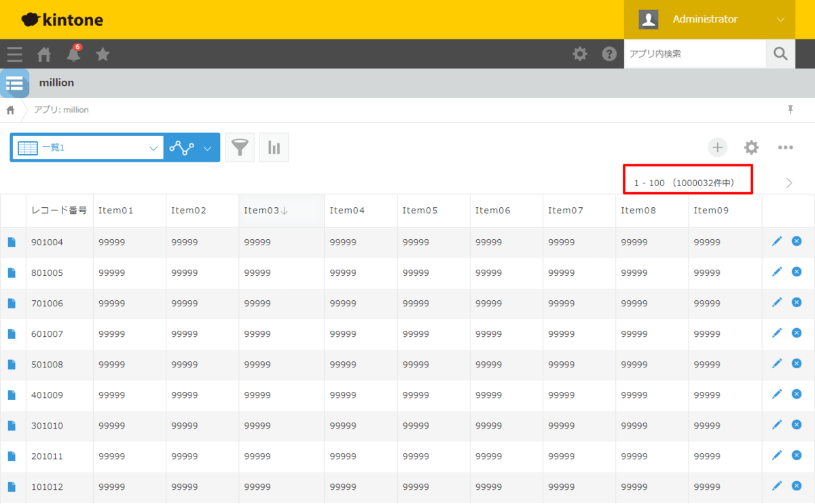The width and height of the screenshot is (815, 504).
Task: Click the Item05 column header
Action: (433, 211)
